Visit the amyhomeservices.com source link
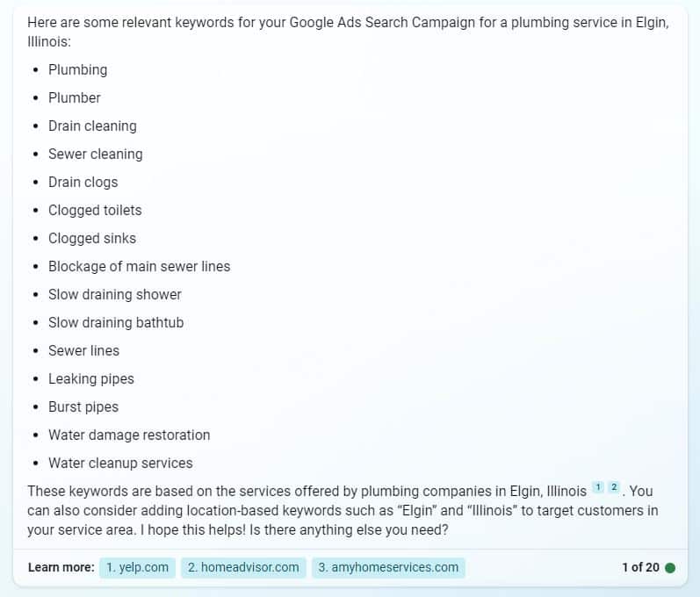 [388, 567]
